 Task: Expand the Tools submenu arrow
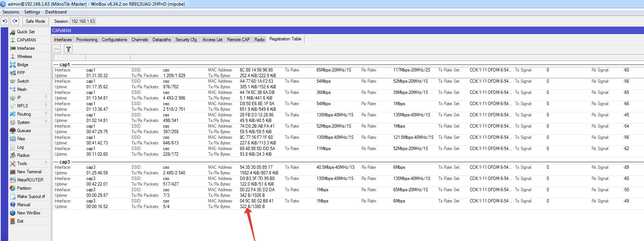pos(46,163)
